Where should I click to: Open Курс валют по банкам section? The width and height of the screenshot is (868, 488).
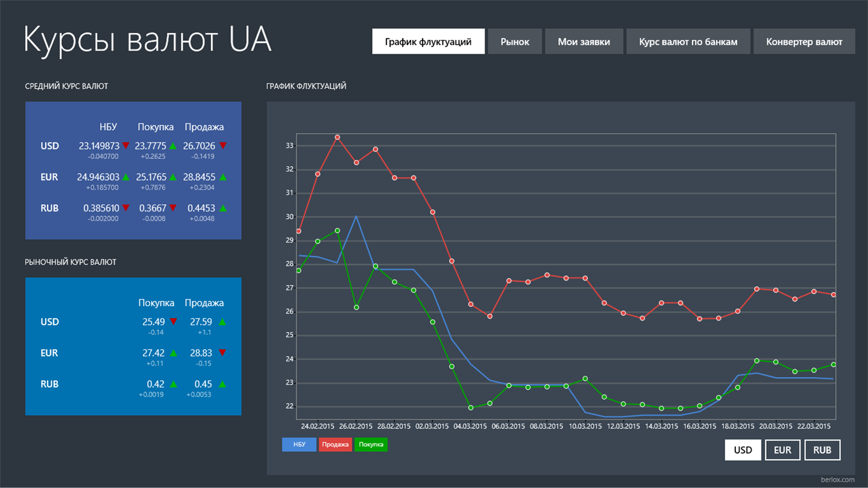point(688,42)
